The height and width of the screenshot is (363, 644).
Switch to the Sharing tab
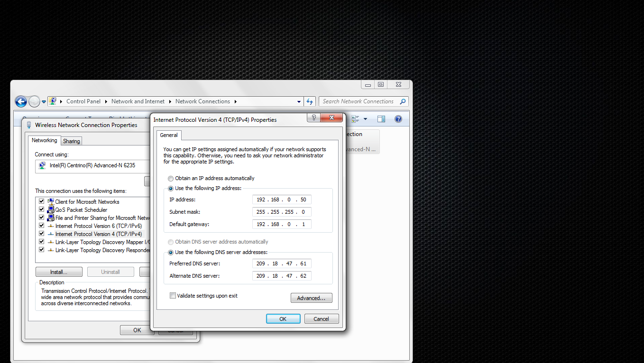click(x=71, y=141)
